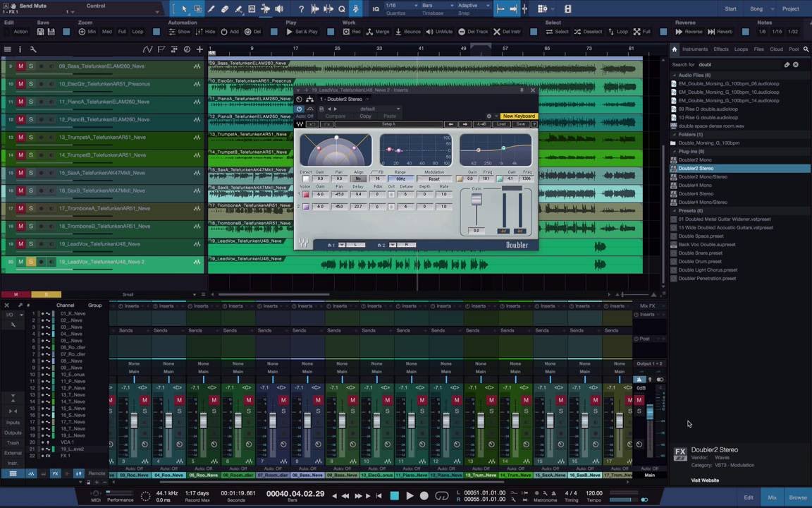The height and width of the screenshot is (508, 812).
Task: Open the Browse tab at bottom right
Action: pos(798,497)
